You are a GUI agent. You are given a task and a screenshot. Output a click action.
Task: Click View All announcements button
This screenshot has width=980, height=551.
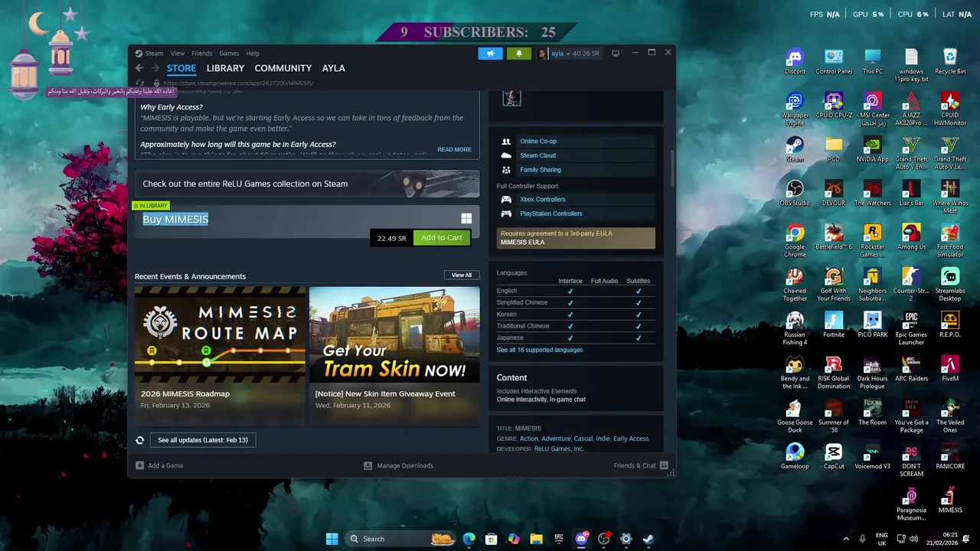click(x=462, y=275)
